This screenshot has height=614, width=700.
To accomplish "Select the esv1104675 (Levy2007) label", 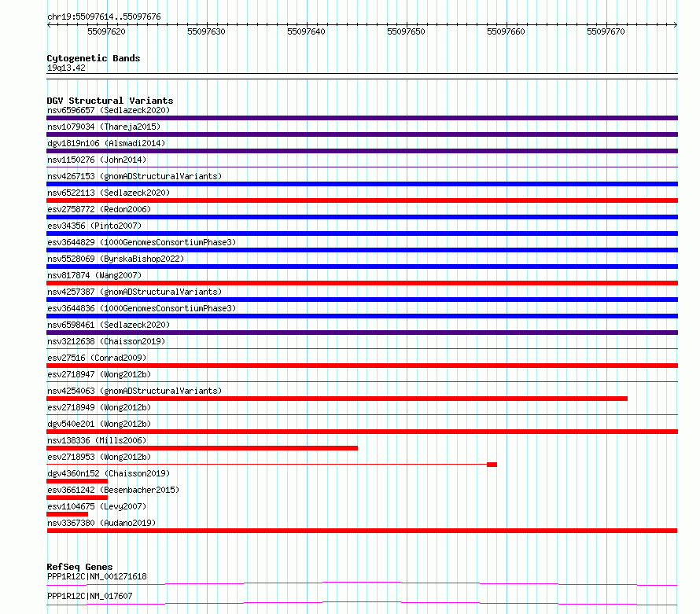I will [x=97, y=506].
